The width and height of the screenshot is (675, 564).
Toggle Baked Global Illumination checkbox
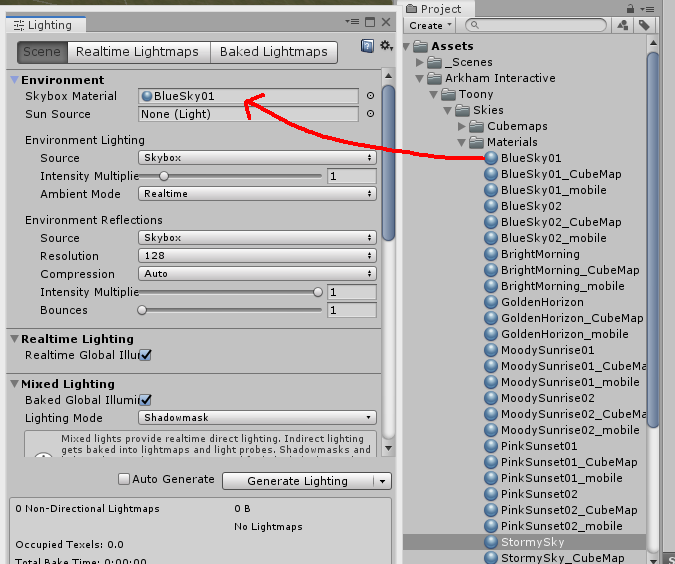(146, 400)
